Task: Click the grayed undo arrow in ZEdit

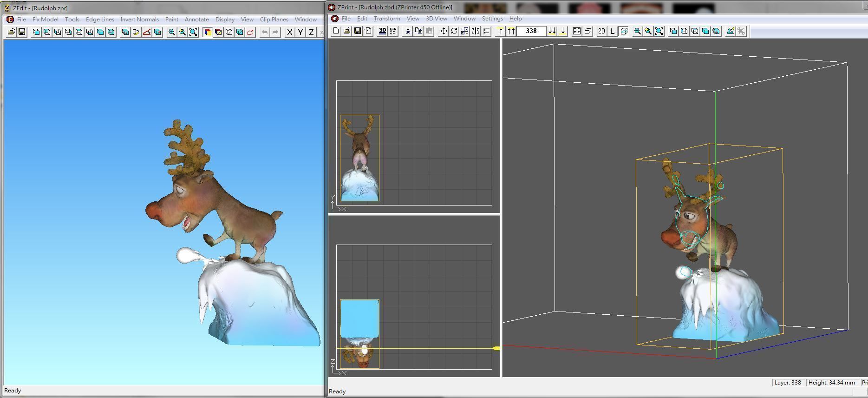Action: click(265, 32)
